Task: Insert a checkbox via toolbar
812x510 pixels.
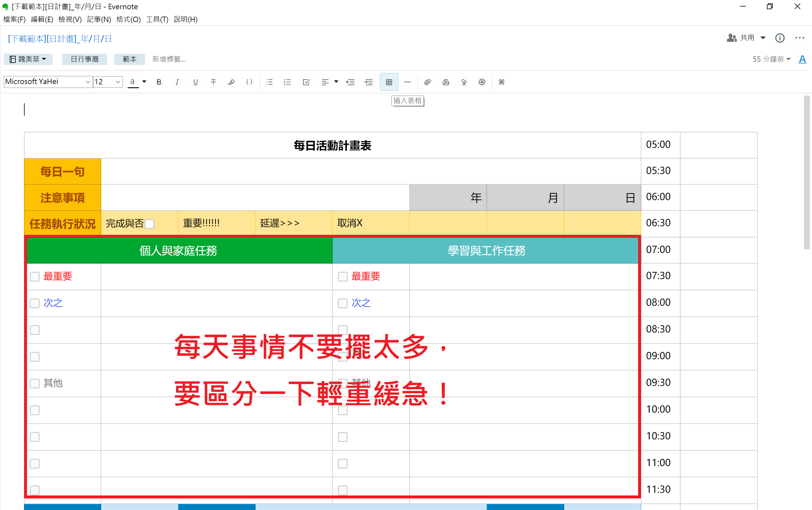Action: click(x=306, y=82)
